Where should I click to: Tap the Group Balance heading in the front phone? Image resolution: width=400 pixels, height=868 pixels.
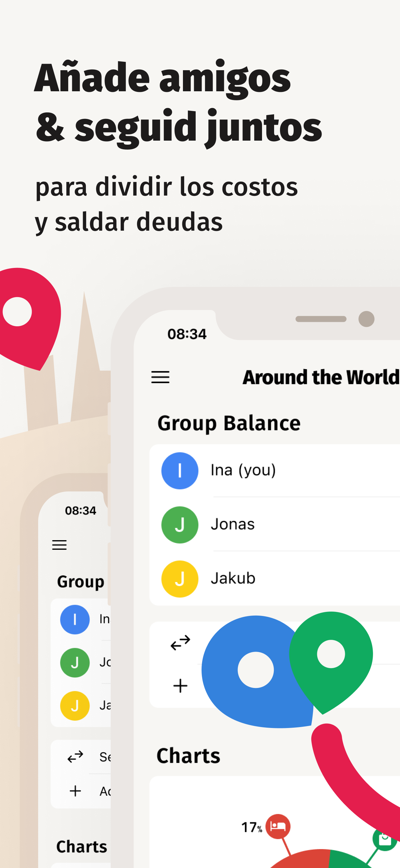click(229, 423)
